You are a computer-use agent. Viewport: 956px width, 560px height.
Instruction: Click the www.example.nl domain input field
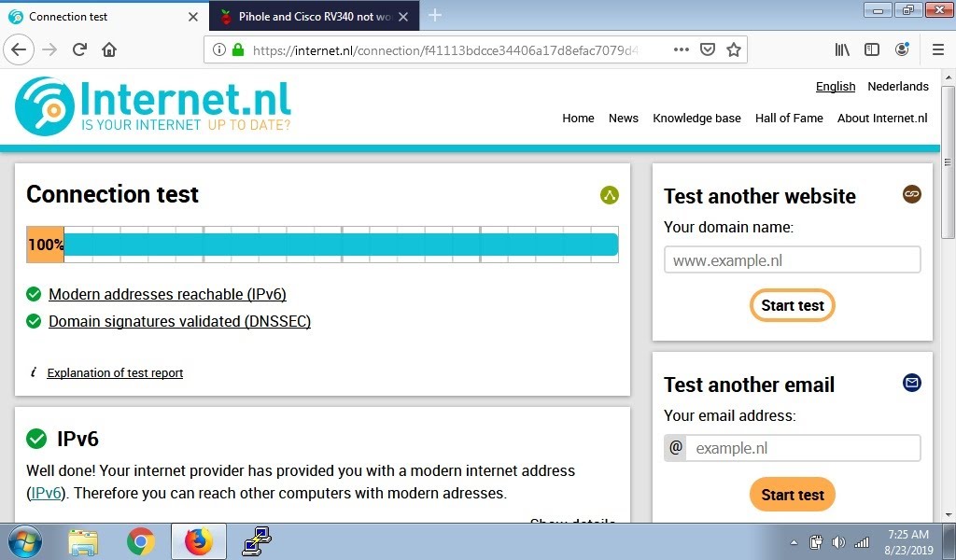(x=792, y=260)
